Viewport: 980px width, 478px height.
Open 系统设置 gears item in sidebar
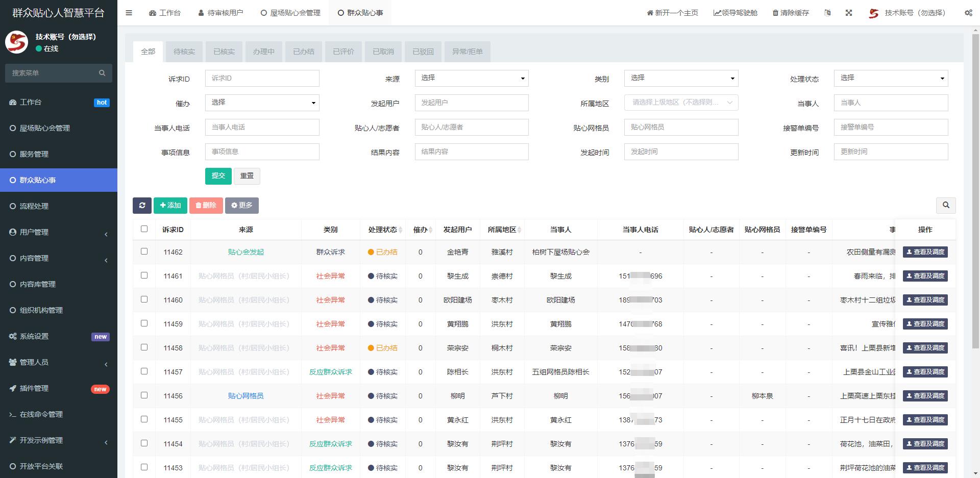59,336
